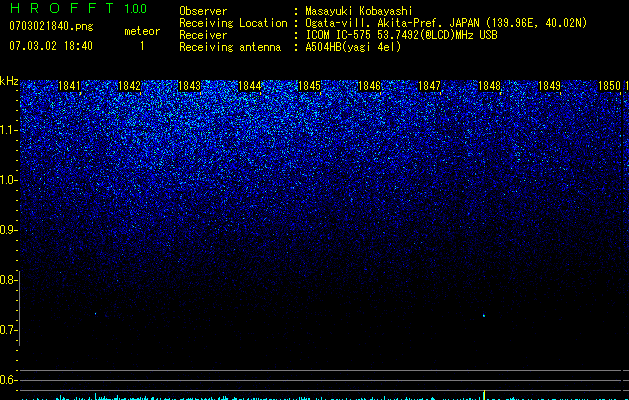Click the 1848 time marker
This screenshot has height=400, width=629.
point(490,86)
